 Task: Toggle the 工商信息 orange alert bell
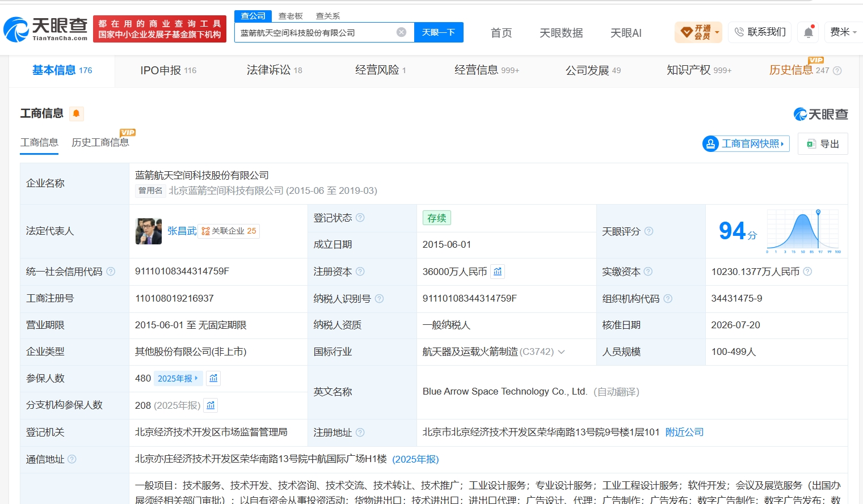pyautogui.click(x=76, y=113)
